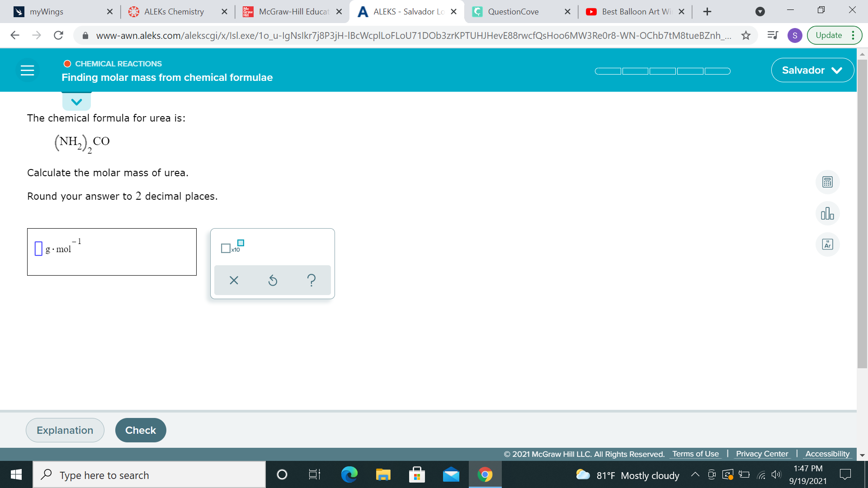Open the periodic table Ar icon
Image resolution: width=868 pixels, height=488 pixels.
(x=827, y=244)
